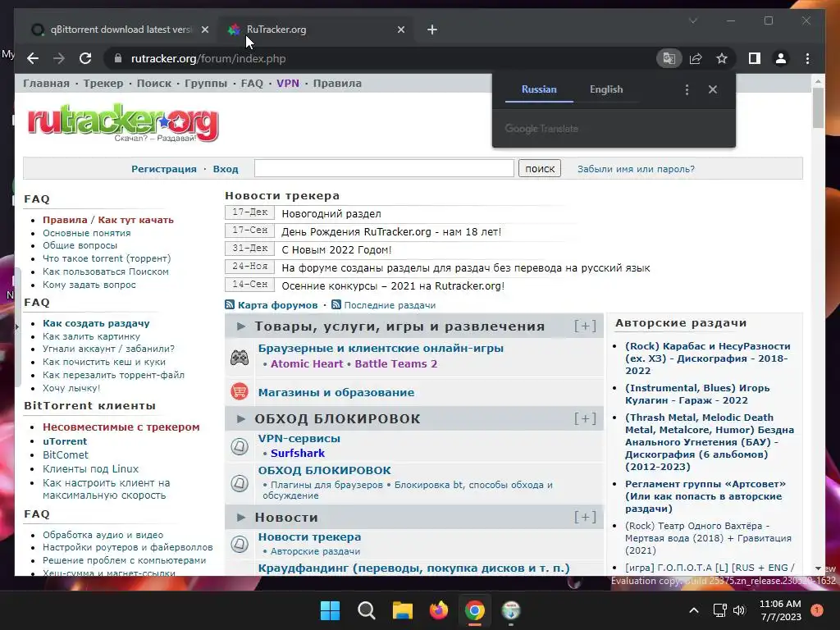Open Правила in top navigation
Viewport: 840px width, 630px height.
click(337, 84)
